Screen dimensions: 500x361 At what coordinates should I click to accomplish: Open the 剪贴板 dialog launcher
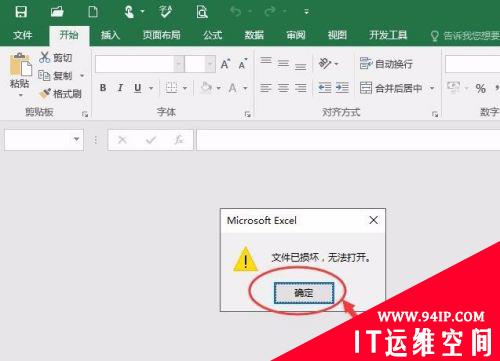point(85,114)
